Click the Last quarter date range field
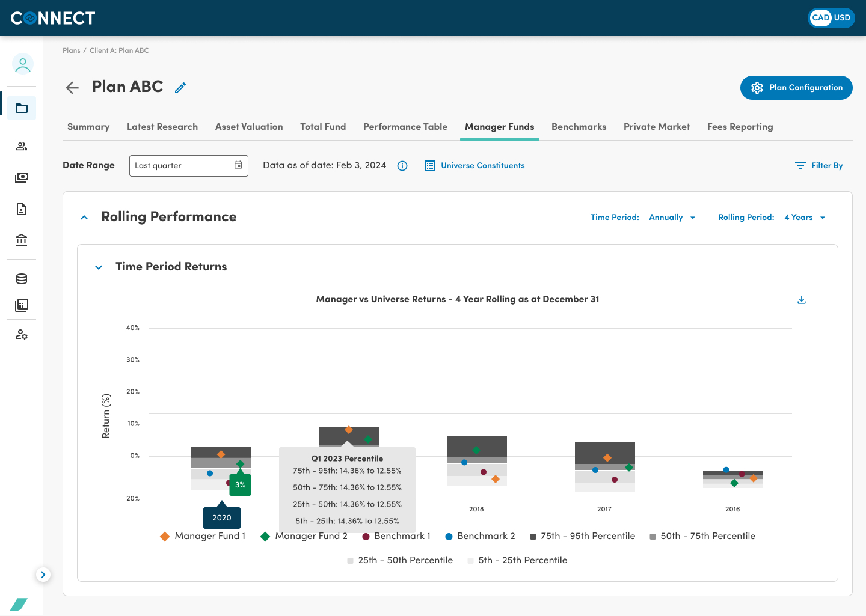The height and width of the screenshot is (616, 866). [x=189, y=166]
